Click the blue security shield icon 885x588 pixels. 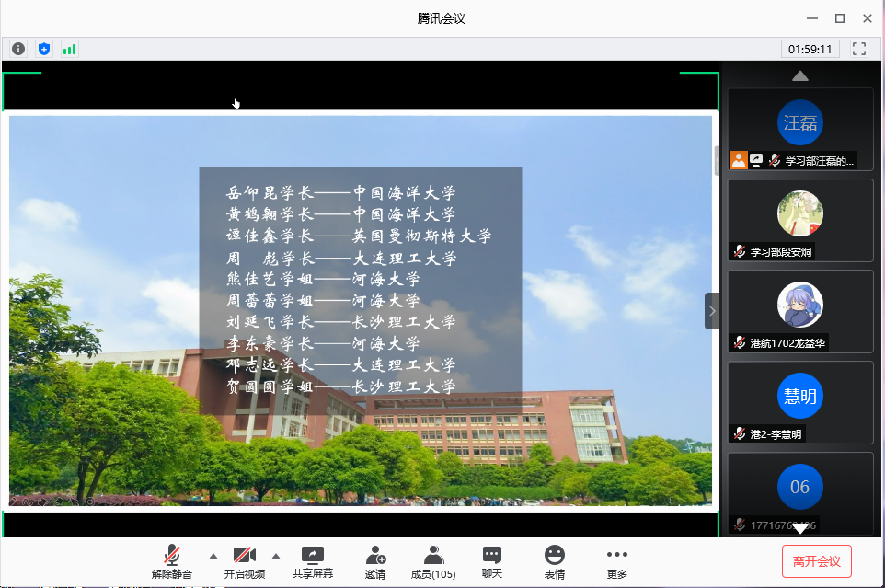point(44,49)
